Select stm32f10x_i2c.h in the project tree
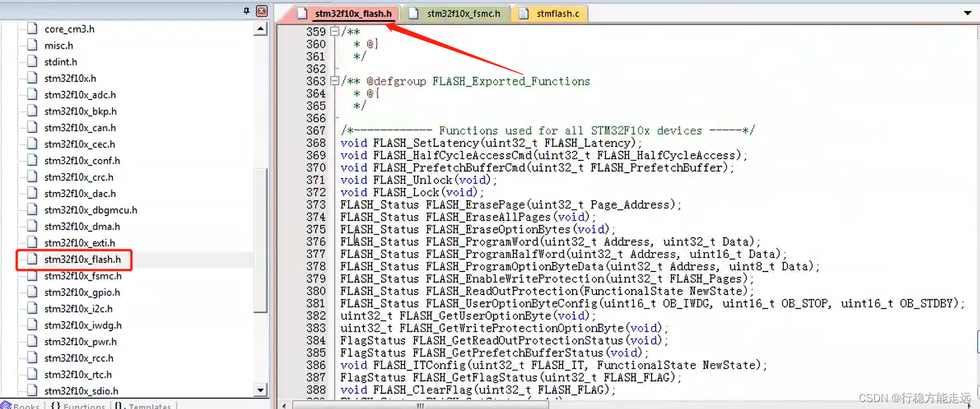980x409 pixels. point(78,308)
